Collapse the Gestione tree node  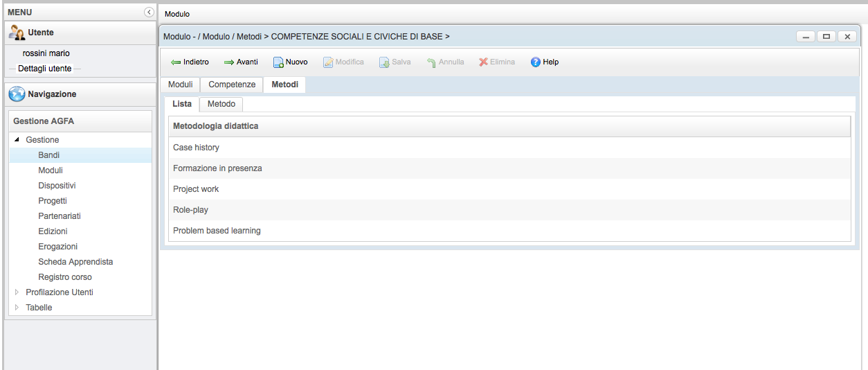(x=17, y=140)
